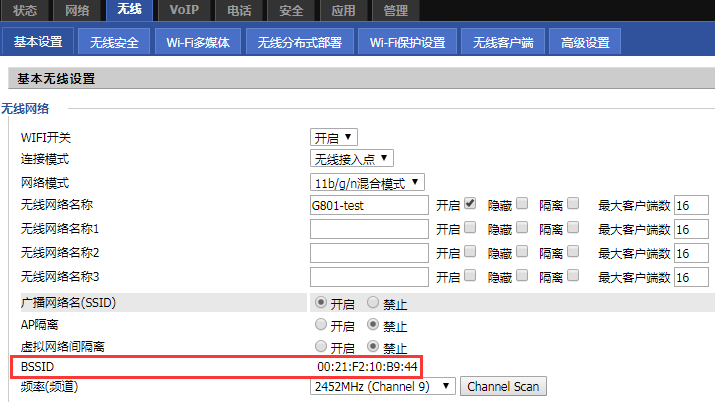Go to 无线安全 sub-tab
The height and width of the screenshot is (402, 715).
click(x=114, y=42)
